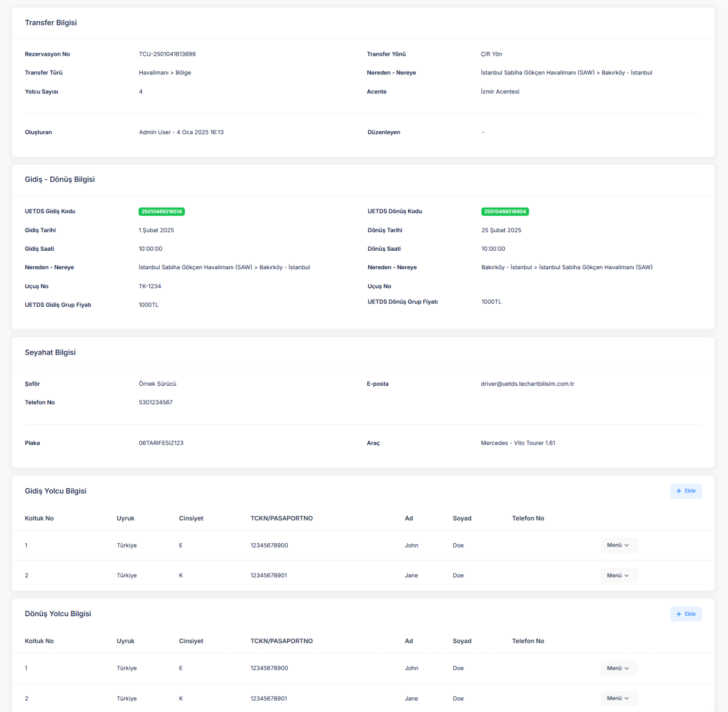Viewport: 728px width, 712px height.
Task: Select seat number 1 in departure passenger list
Action: [26, 545]
